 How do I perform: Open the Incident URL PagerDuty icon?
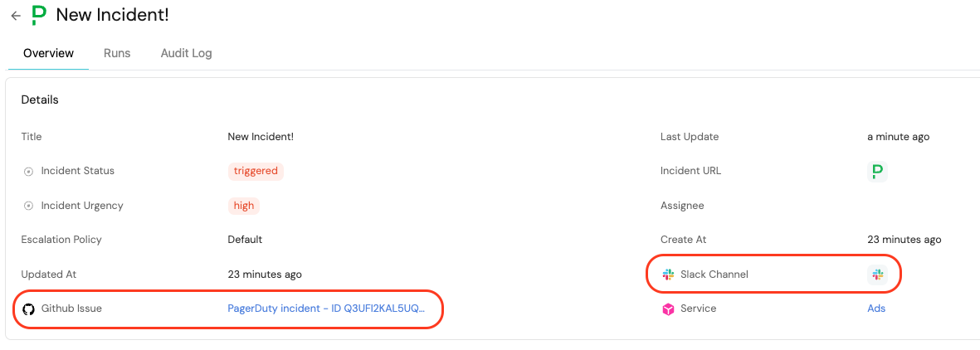point(877,172)
